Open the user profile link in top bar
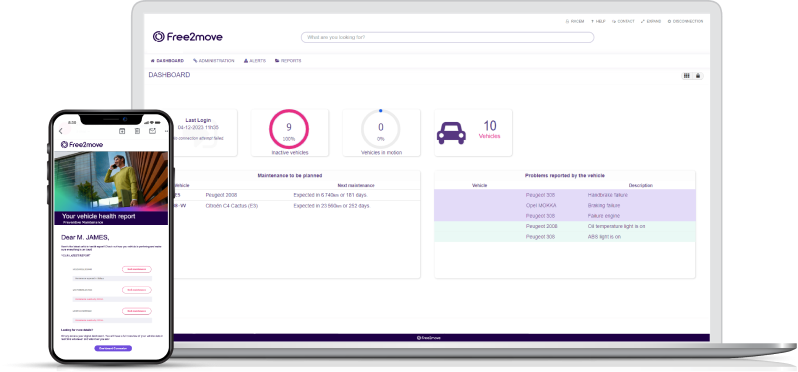The image size is (798, 372). pyautogui.click(x=575, y=21)
